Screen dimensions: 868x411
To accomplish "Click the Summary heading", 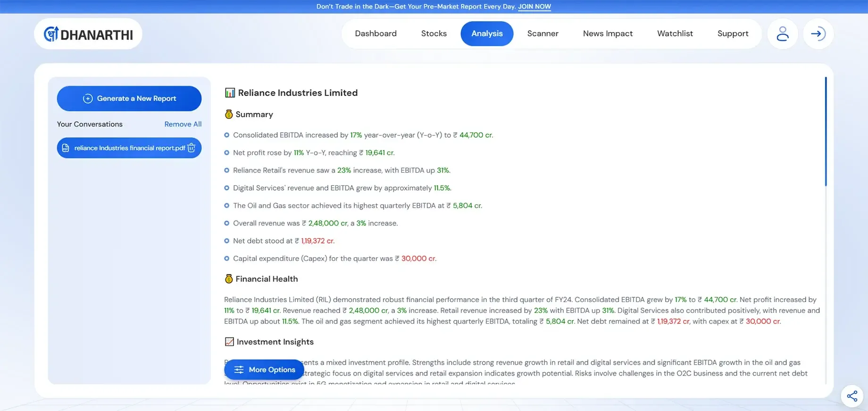I will 254,114.
